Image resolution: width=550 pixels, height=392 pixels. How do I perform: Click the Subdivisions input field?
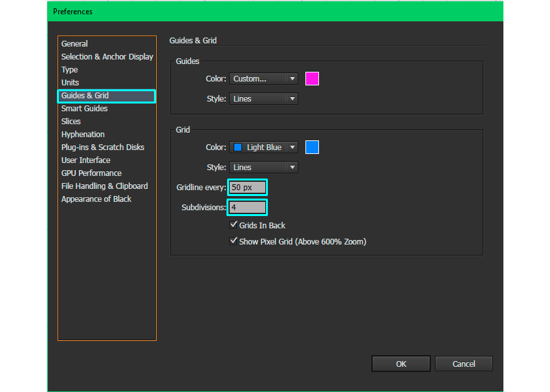pyautogui.click(x=247, y=208)
